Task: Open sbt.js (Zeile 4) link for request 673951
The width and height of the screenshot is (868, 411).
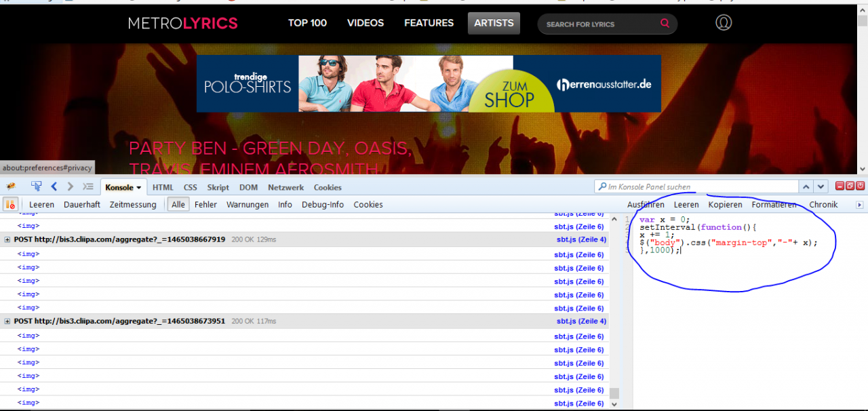Action: pos(581,321)
